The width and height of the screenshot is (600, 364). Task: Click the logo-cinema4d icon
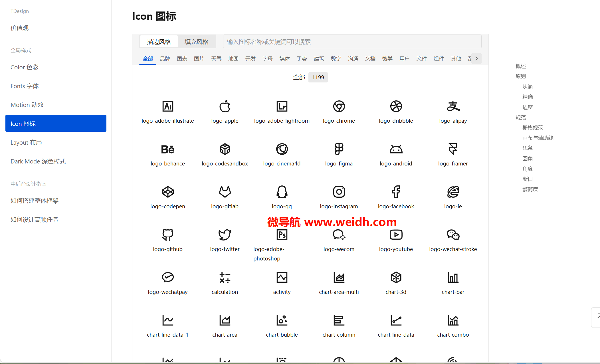pyautogui.click(x=282, y=149)
